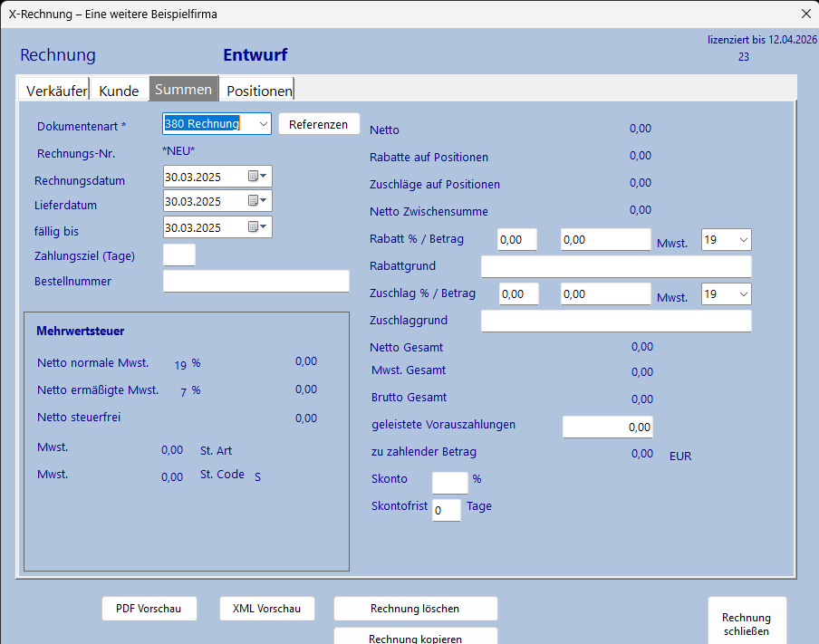Click the Rabattgrund text field
Image resolution: width=819 pixels, height=644 pixels.
[x=616, y=266]
